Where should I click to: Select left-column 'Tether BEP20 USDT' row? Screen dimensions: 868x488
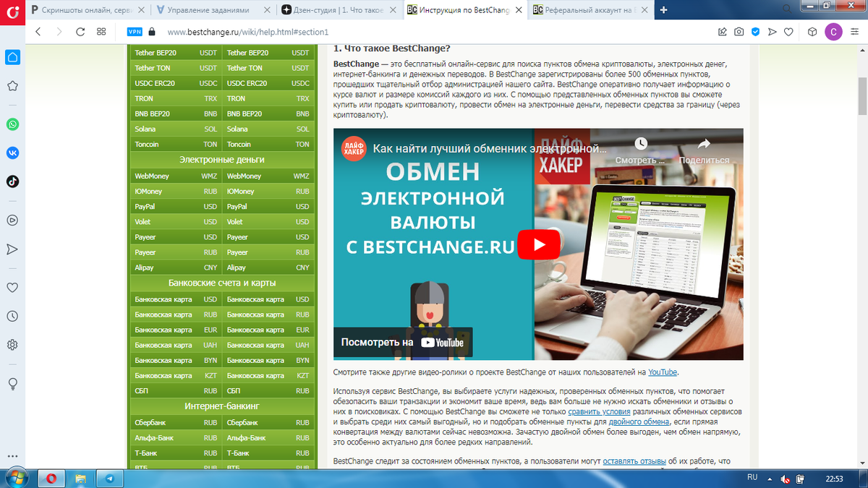click(x=176, y=53)
